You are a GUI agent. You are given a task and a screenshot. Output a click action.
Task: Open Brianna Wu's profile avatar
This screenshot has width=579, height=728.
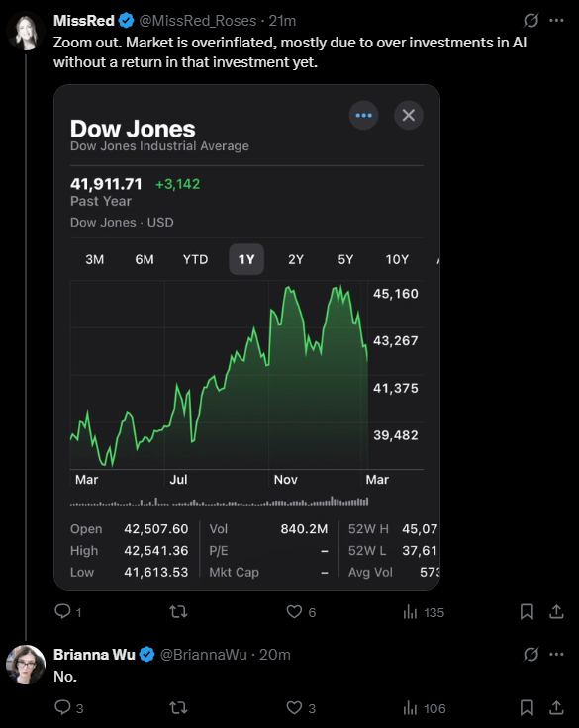26,665
